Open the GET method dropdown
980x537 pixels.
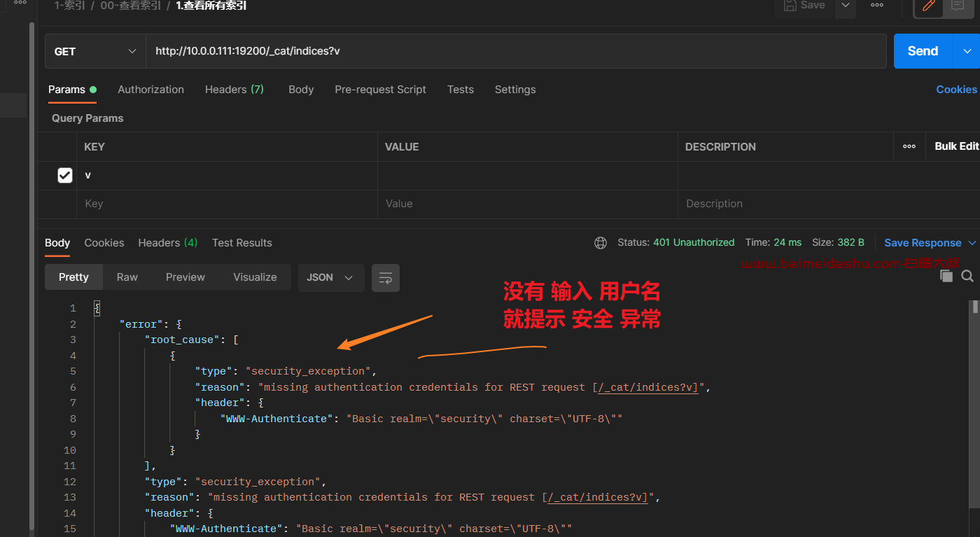pyautogui.click(x=95, y=51)
